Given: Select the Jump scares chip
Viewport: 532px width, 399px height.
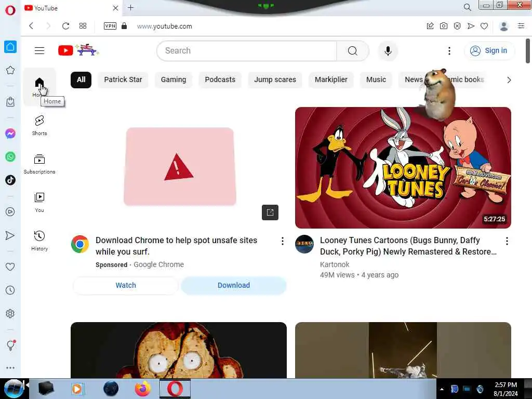Looking at the screenshot, I should 275,79.
